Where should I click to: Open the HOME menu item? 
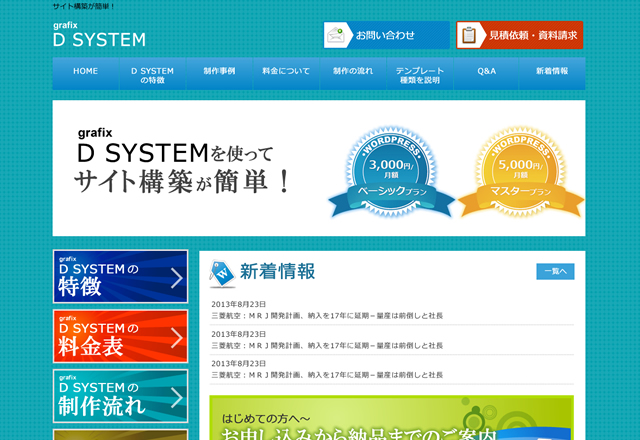(x=86, y=73)
